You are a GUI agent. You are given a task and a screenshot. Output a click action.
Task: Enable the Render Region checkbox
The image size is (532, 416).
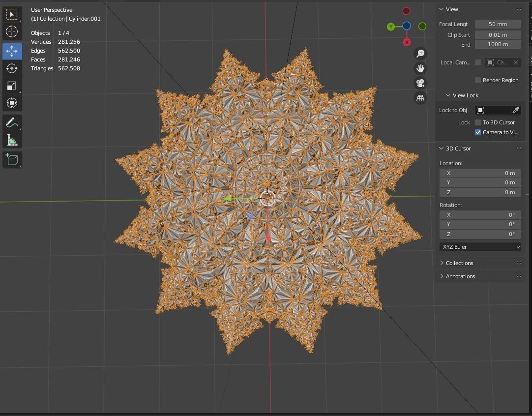[478, 80]
